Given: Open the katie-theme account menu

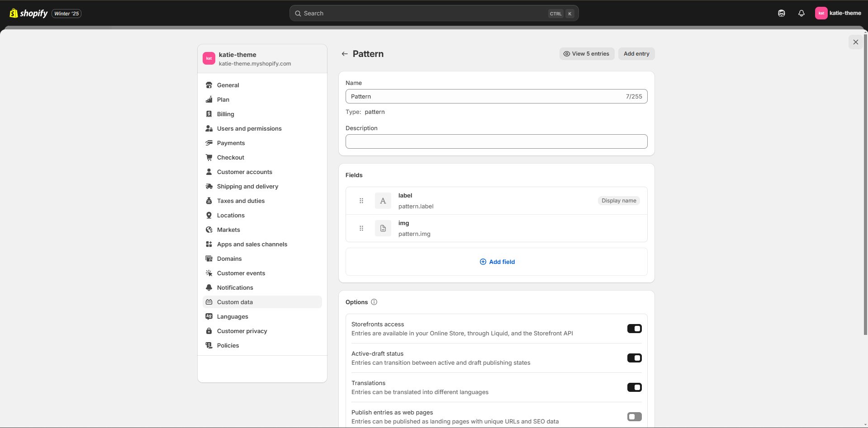Looking at the screenshot, I should (838, 13).
